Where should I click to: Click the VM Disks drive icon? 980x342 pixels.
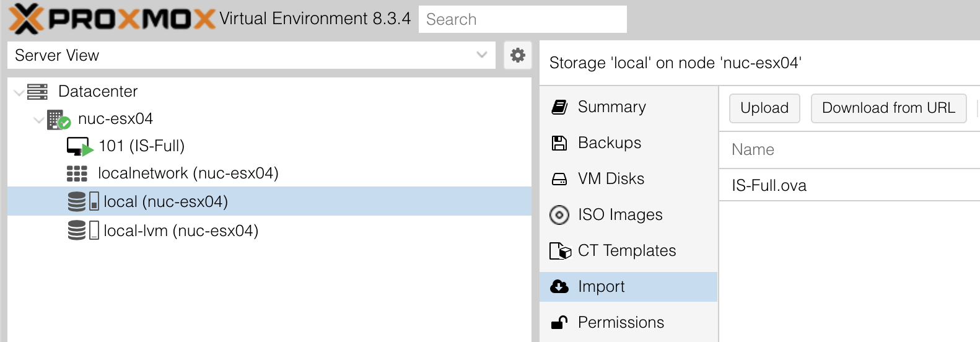click(559, 179)
